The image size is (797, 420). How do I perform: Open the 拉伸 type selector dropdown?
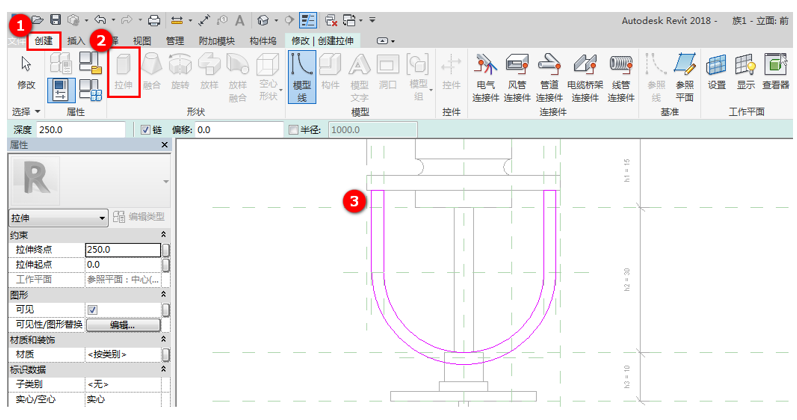(59, 218)
